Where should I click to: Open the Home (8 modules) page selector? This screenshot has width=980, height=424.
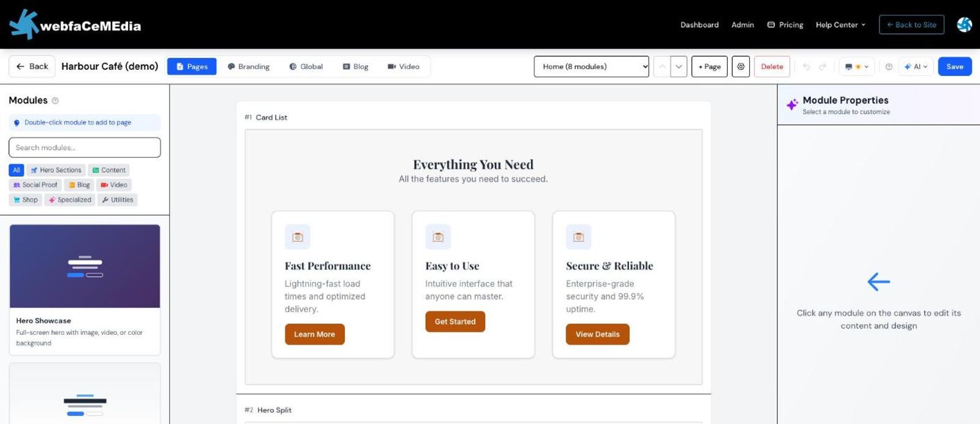592,66
